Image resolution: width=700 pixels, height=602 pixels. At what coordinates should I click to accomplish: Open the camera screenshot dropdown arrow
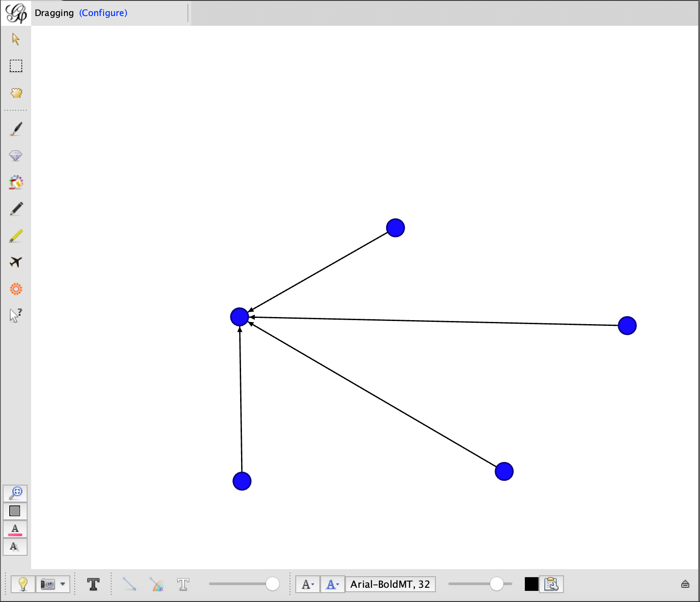(x=63, y=584)
